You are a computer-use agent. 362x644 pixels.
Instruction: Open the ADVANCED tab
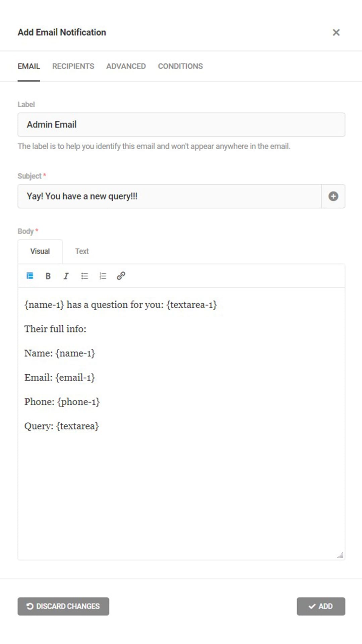pyautogui.click(x=126, y=66)
